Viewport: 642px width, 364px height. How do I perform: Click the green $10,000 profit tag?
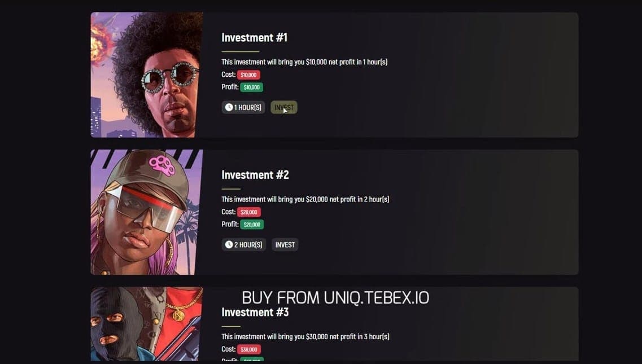[252, 87]
